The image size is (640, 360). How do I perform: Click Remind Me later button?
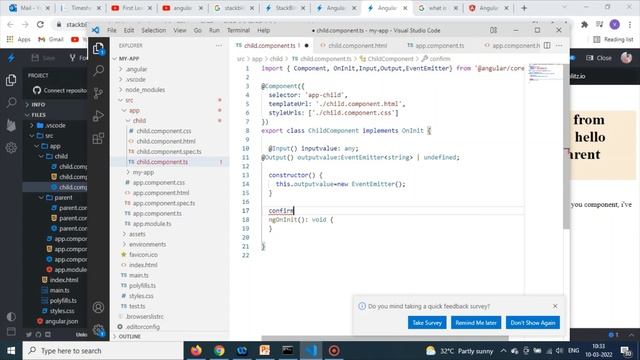tap(476, 322)
